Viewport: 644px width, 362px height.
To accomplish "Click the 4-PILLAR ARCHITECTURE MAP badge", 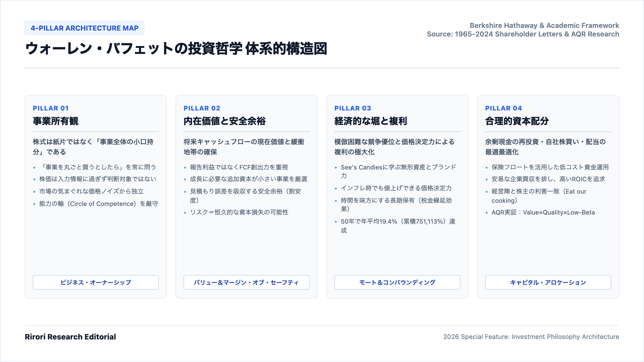I will 85,28.
